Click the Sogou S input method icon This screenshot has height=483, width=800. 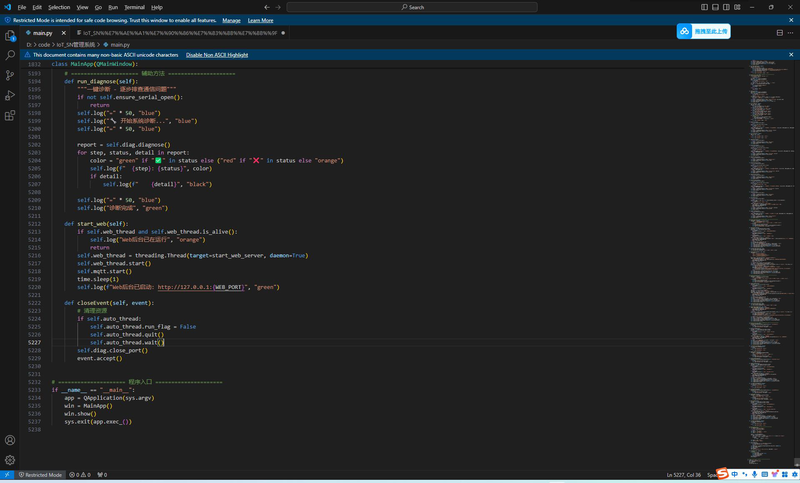[722, 474]
